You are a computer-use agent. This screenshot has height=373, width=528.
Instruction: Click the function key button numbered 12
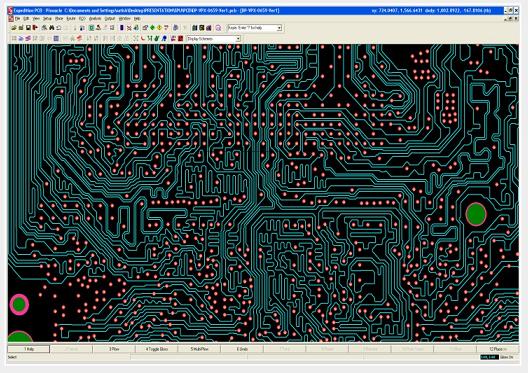tap(498, 349)
